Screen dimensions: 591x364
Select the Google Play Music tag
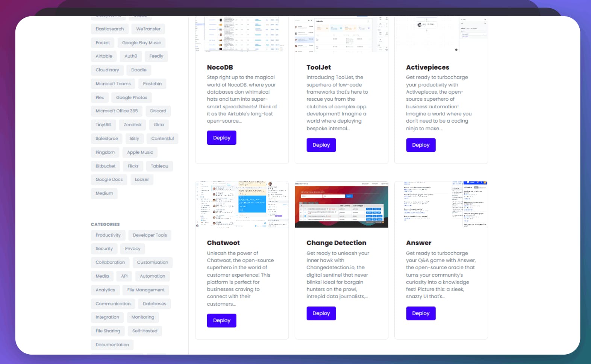[x=141, y=43]
